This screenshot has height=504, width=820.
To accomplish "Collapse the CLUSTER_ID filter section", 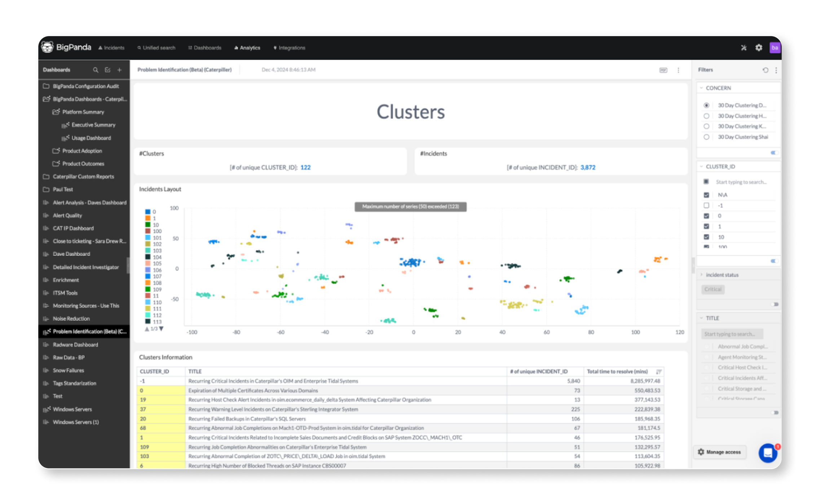I will [701, 167].
